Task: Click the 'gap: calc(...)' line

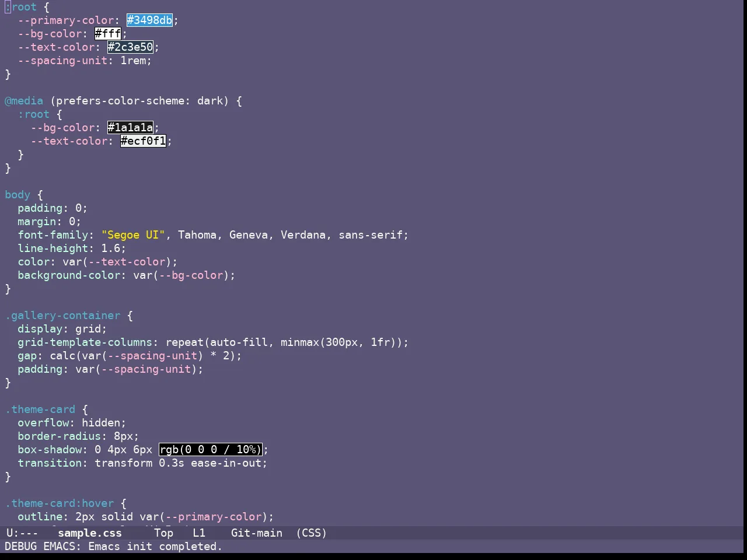Action: [130, 356]
